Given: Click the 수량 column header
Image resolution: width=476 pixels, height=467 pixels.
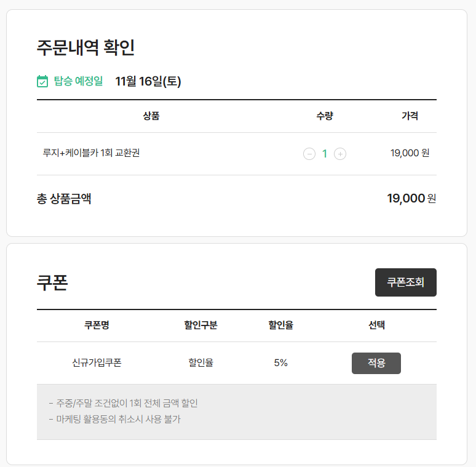Looking at the screenshot, I should click(325, 116).
